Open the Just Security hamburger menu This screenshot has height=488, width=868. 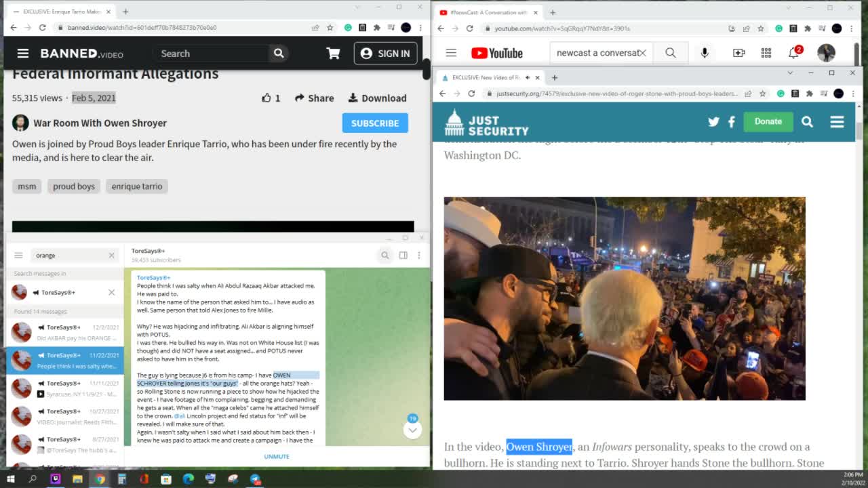click(837, 122)
